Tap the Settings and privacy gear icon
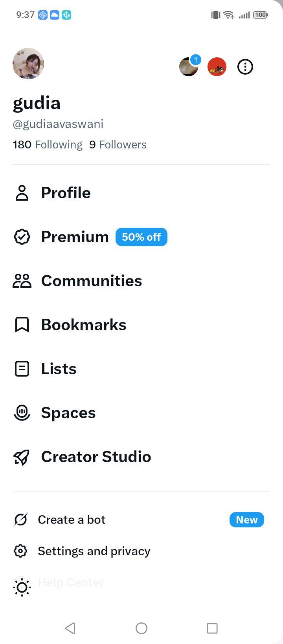The image size is (283, 644). pyautogui.click(x=20, y=551)
